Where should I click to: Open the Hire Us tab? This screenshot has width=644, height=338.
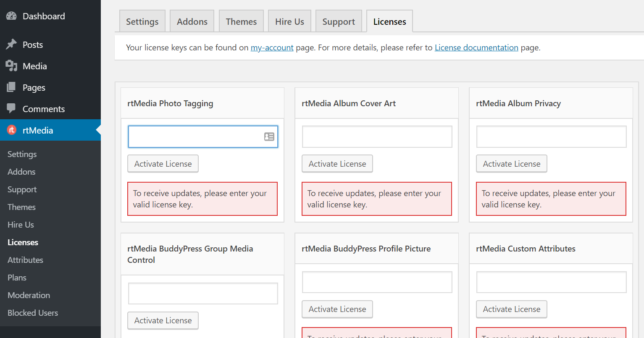(289, 21)
